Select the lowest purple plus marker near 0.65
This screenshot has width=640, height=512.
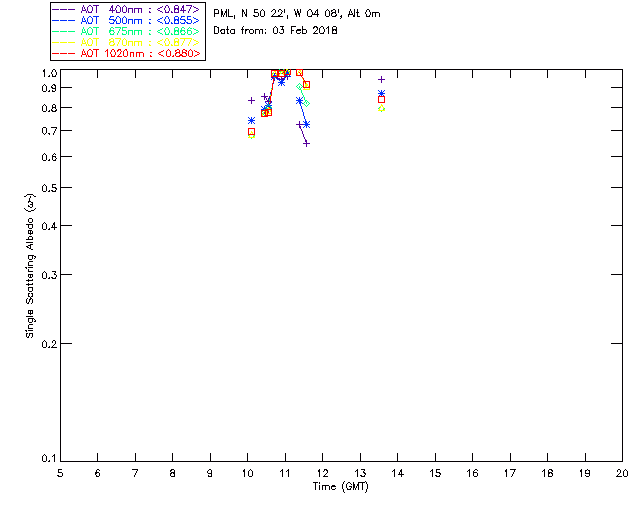click(x=307, y=144)
